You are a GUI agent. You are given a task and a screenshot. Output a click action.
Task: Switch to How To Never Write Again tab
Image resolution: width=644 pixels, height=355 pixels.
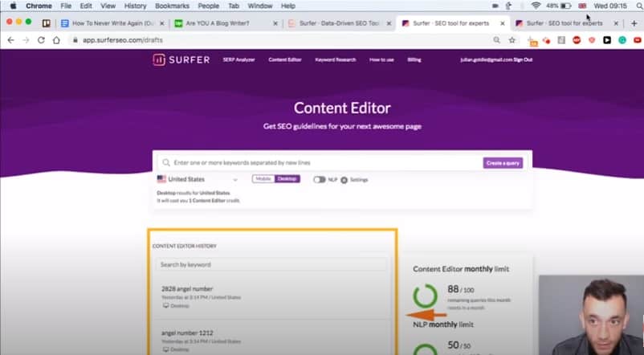pyautogui.click(x=112, y=23)
